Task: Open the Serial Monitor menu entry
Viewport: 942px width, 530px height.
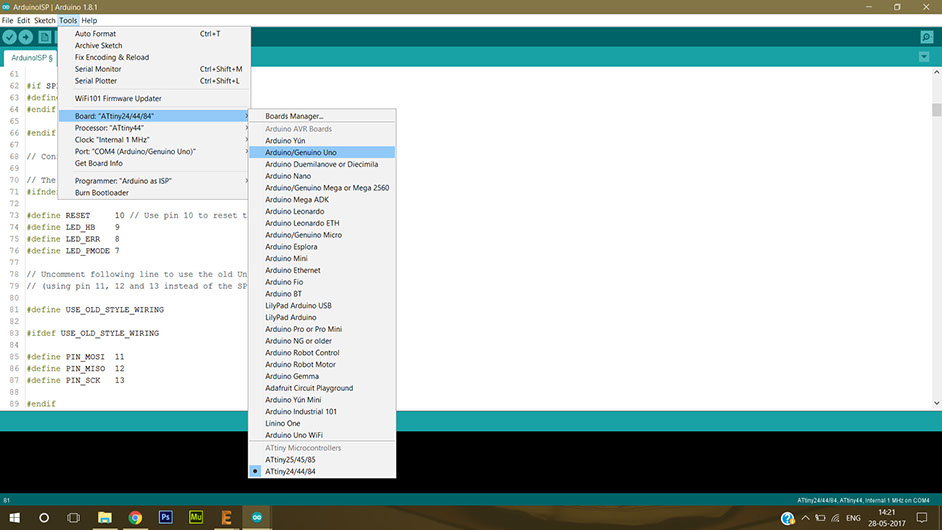Action: point(154,69)
